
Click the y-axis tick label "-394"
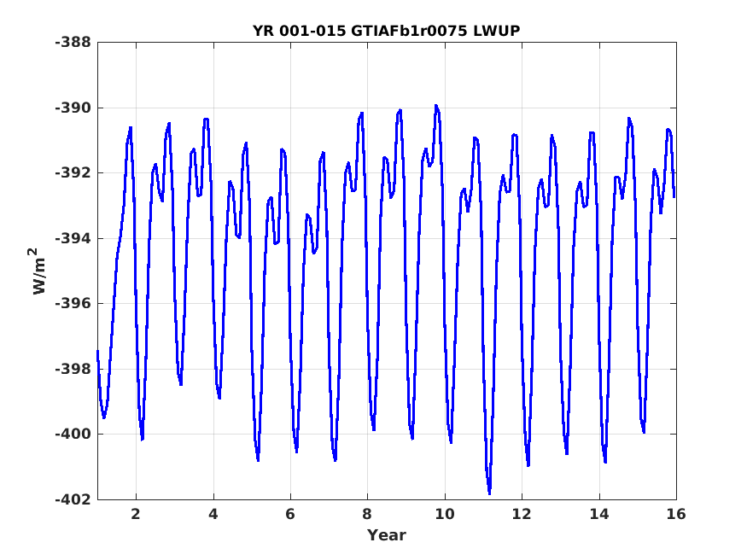point(73,238)
